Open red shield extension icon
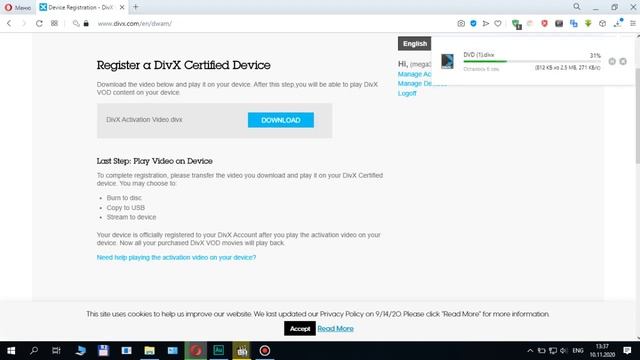 (544, 24)
